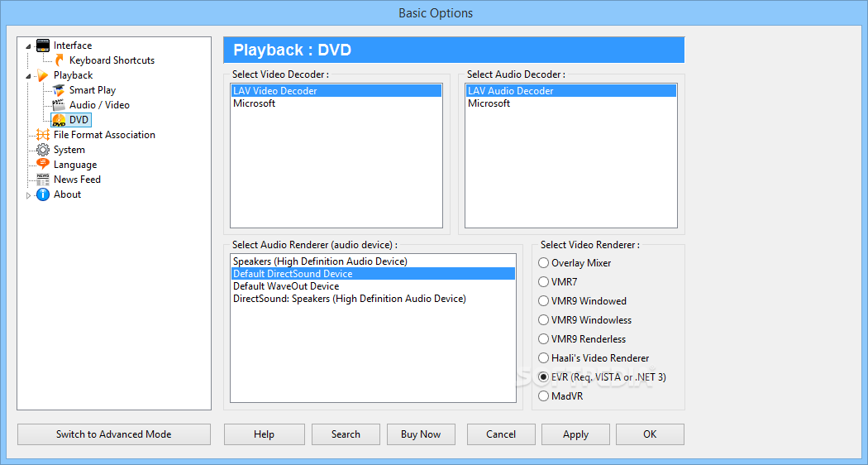Viewport: 868px width, 465px height.
Task: Click the DVD disc icon
Action: click(59, 120)
